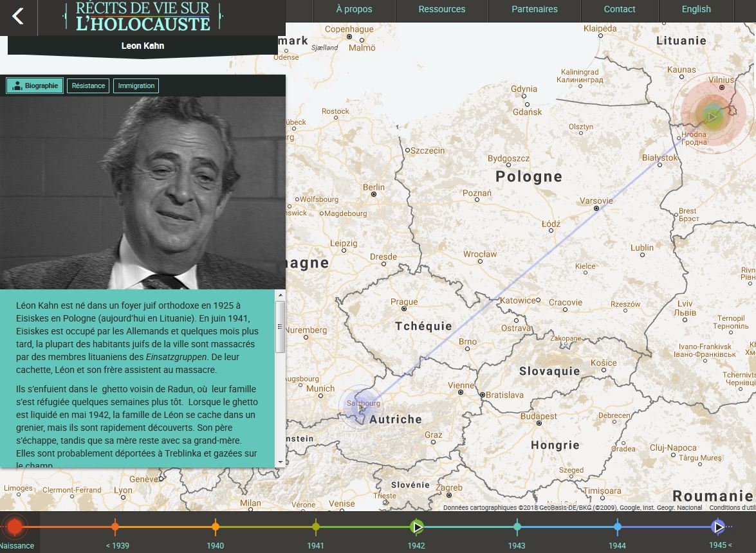The height and width of the screenshot is (553, 756).
Task: Click Leon Kahn's portrait photo
Action: (x=143, y=193)
